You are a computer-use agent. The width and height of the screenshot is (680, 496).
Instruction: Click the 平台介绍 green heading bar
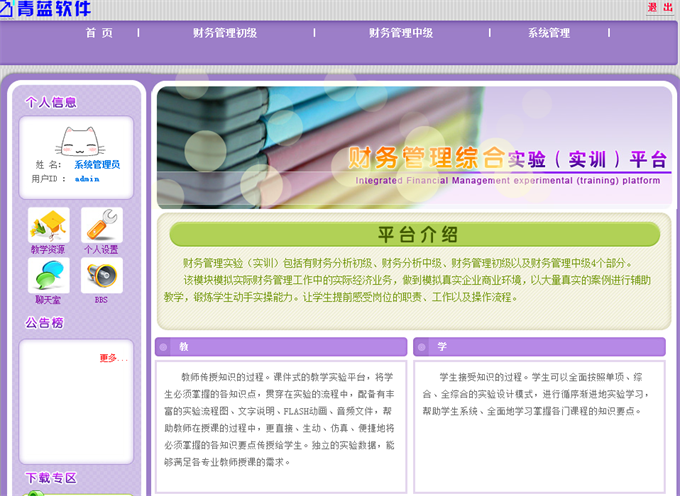415,235
